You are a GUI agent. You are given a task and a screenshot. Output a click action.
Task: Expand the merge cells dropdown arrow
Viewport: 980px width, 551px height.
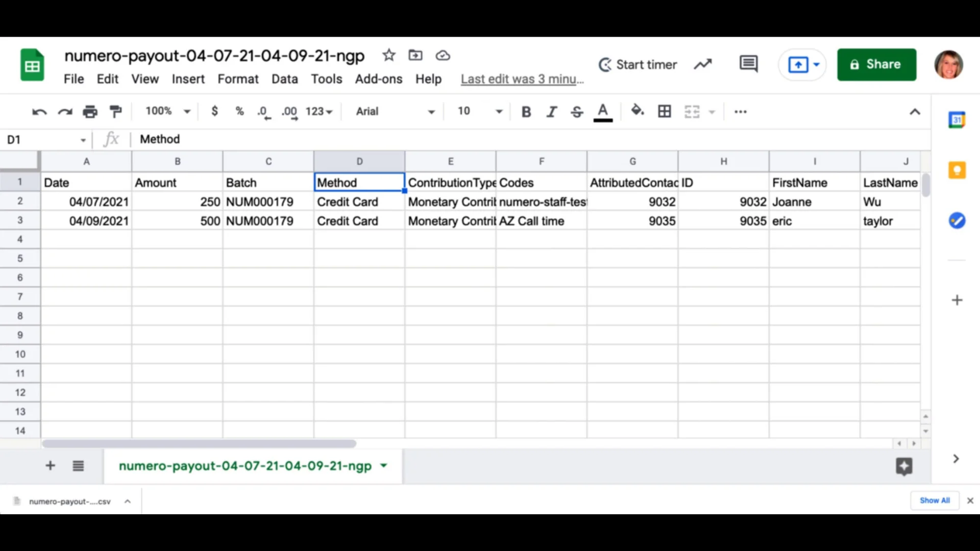[x=712, y=112]
